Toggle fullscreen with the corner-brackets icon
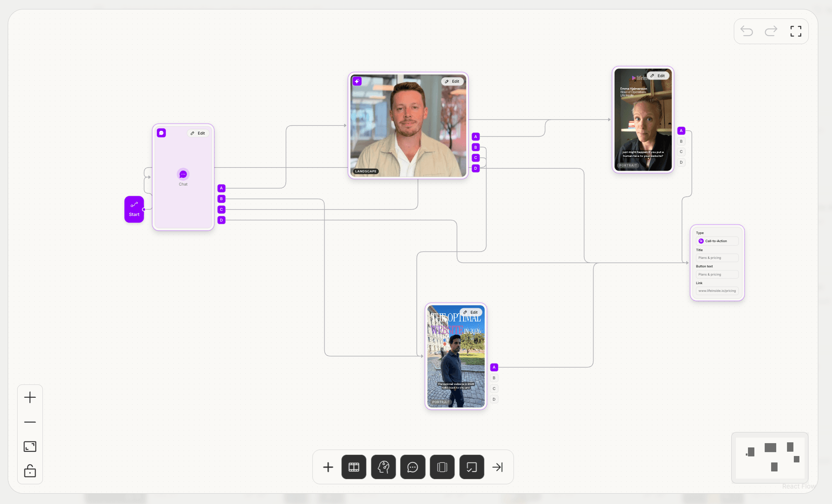This screenshot has width=832, height=504. point(796,31)
